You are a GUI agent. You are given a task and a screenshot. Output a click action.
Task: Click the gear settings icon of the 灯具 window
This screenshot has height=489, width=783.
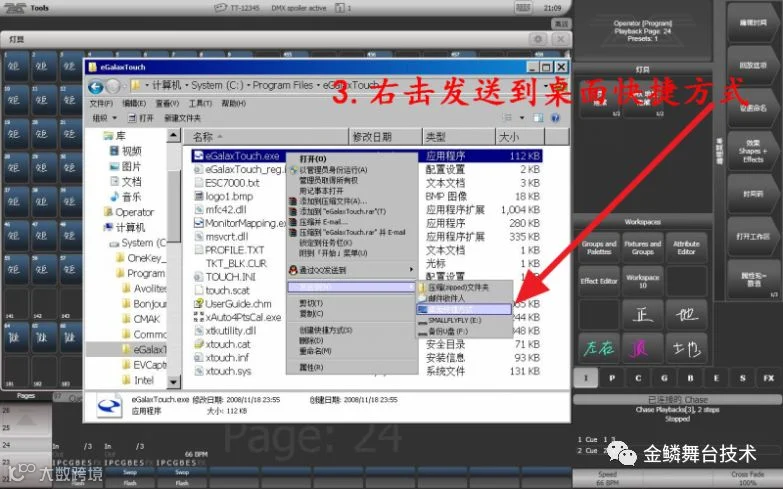coord(538,39)
